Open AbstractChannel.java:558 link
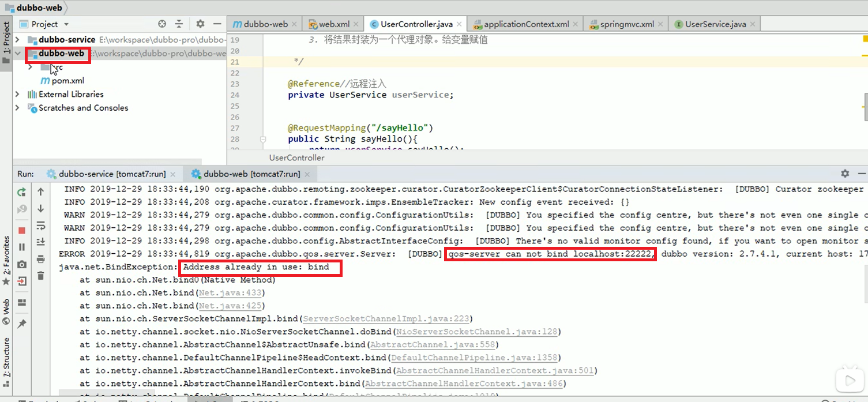Screen dimensions: 868x402 tap(433, 345)
